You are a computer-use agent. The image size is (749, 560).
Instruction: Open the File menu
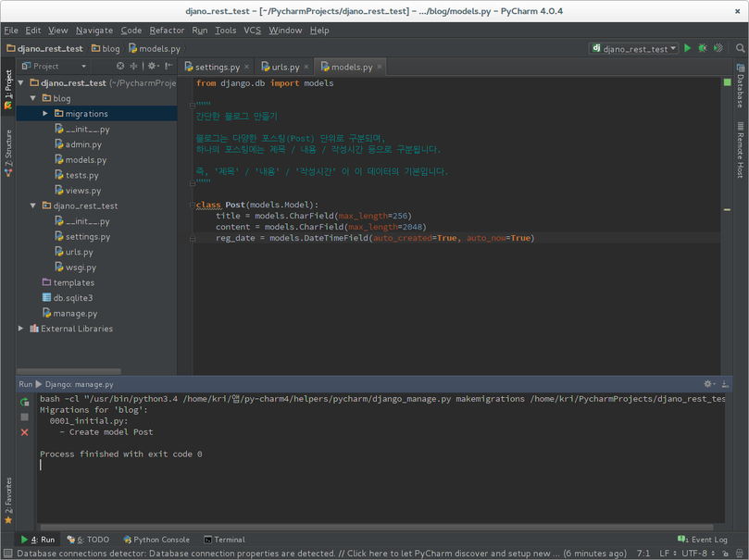click(11, 31)
